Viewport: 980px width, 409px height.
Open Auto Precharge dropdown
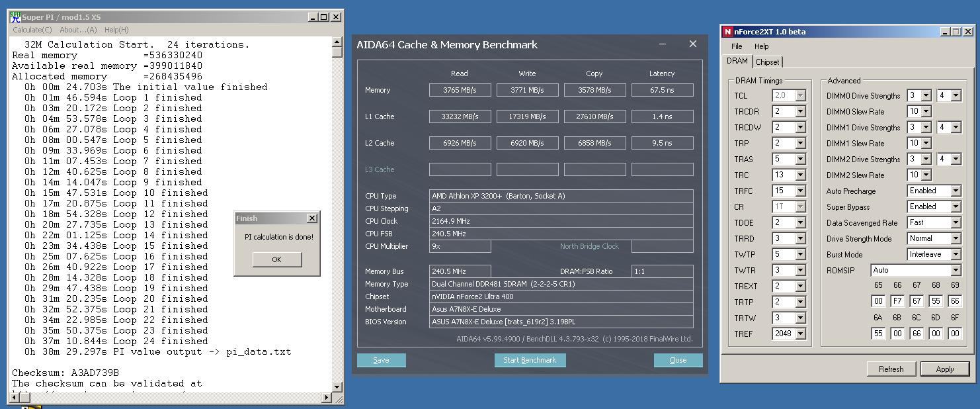point(956,191)
